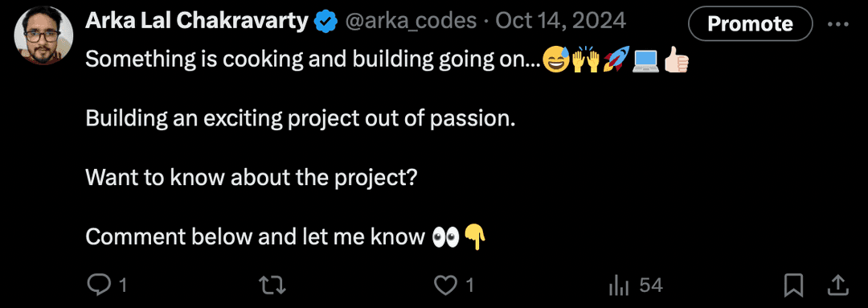Click the eyes emoji after 'let me know'
Image resolution: width=868 pixels, height=308 pixels.
[445, 236]
